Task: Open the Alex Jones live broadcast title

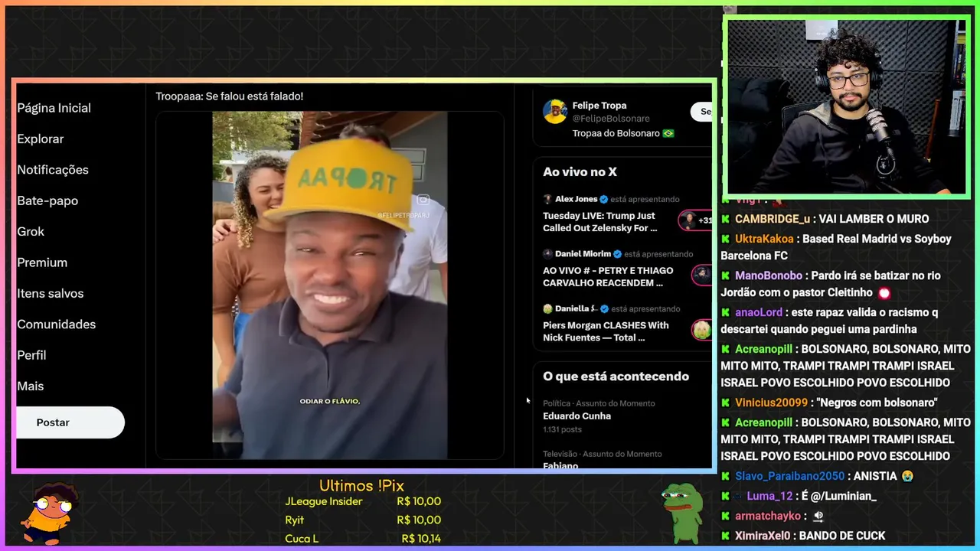Action: pyautogui.click(x=599, y=222)
